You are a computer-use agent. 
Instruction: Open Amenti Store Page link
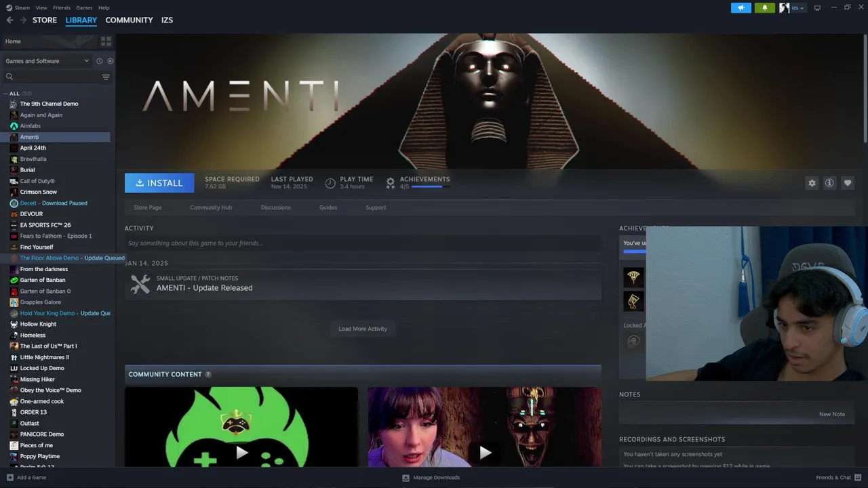coord(147,207)
